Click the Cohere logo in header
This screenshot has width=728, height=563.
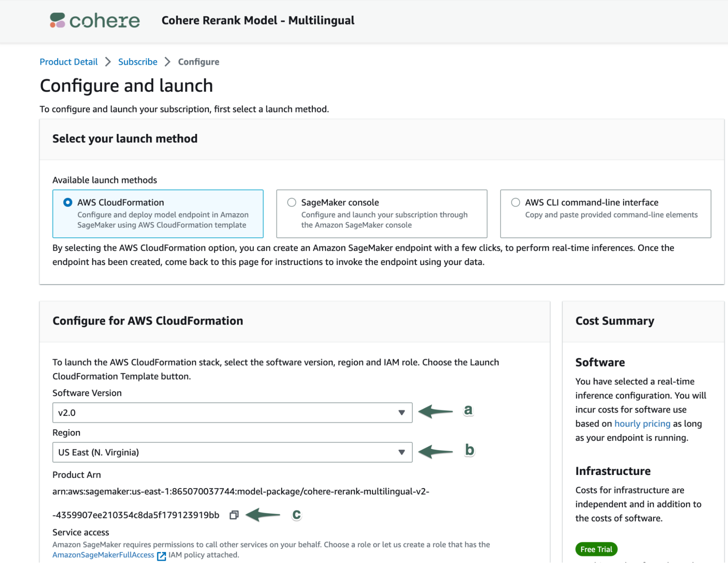[95, 20]
